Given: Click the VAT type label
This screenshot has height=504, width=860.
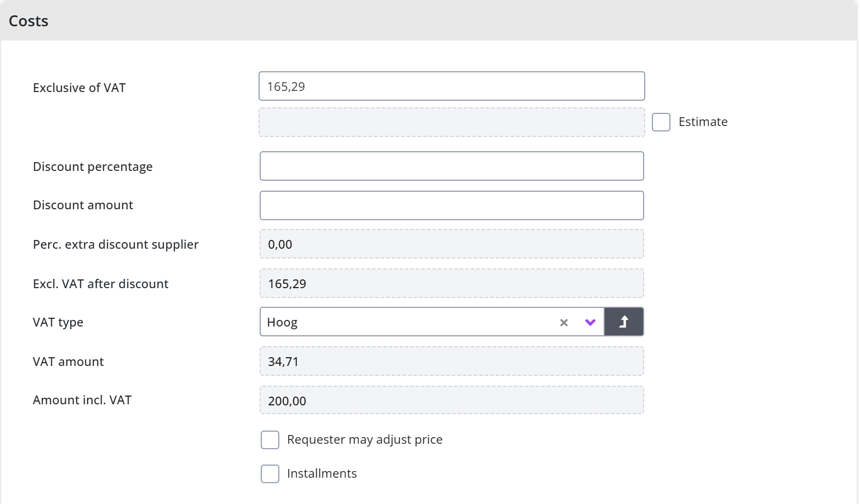Looking at the screenshot, I should tap(58, 322).
